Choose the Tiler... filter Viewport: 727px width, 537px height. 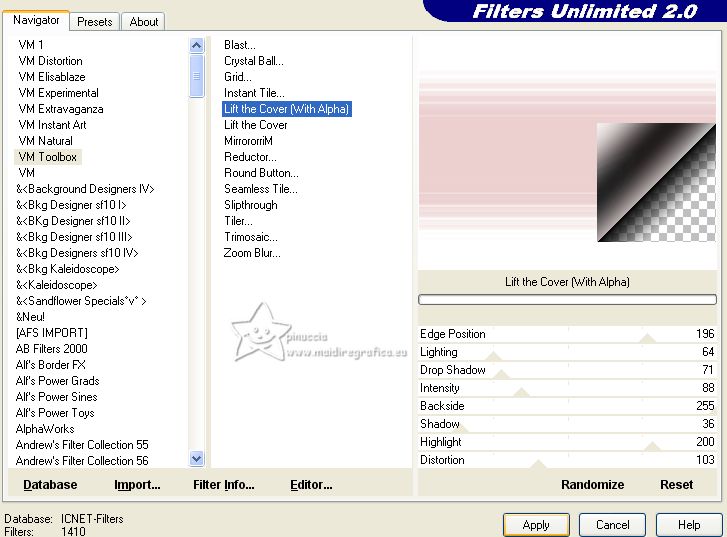[x=238, y=221]
